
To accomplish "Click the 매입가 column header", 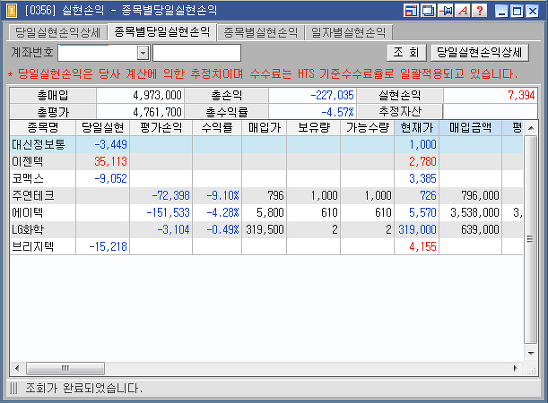I will tap(264, 128).
